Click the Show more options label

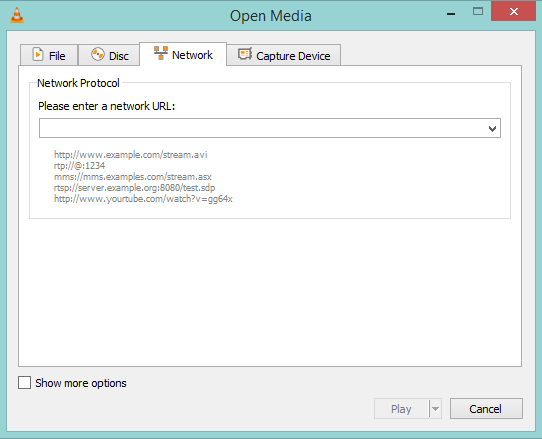click(81, 383)
